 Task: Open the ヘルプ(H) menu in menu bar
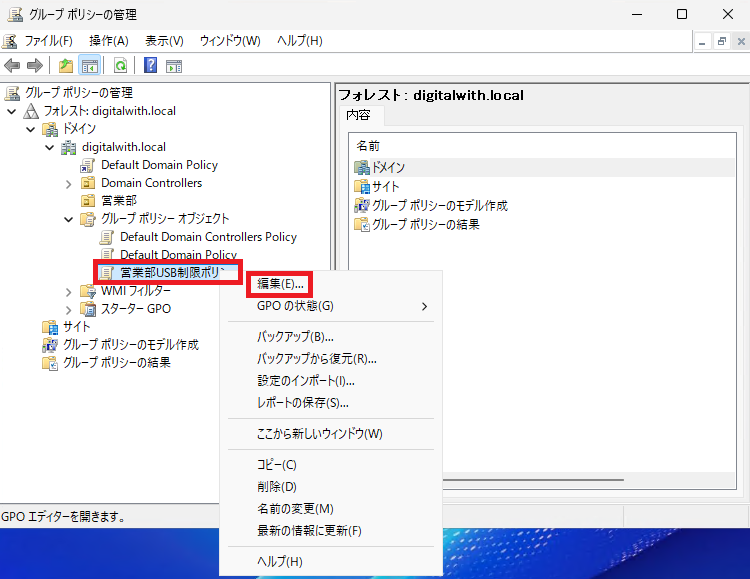299,41
